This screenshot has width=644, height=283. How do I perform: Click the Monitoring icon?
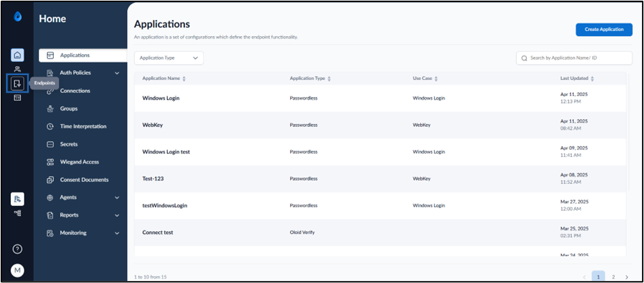point(50,233)
